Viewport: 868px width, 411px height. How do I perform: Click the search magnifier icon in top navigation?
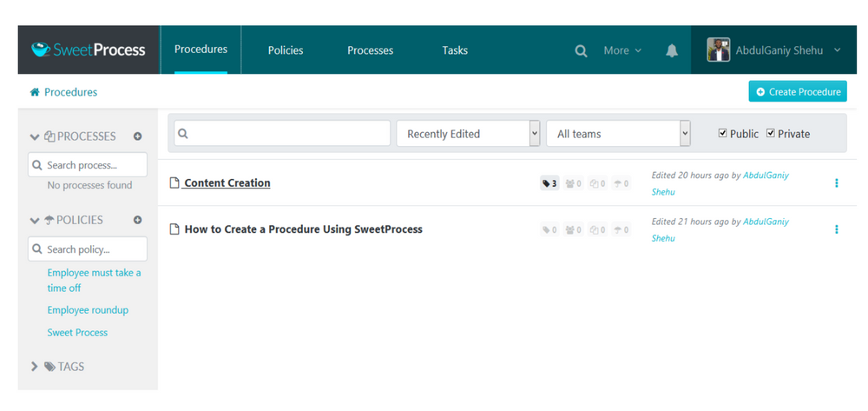coord(581,50)
